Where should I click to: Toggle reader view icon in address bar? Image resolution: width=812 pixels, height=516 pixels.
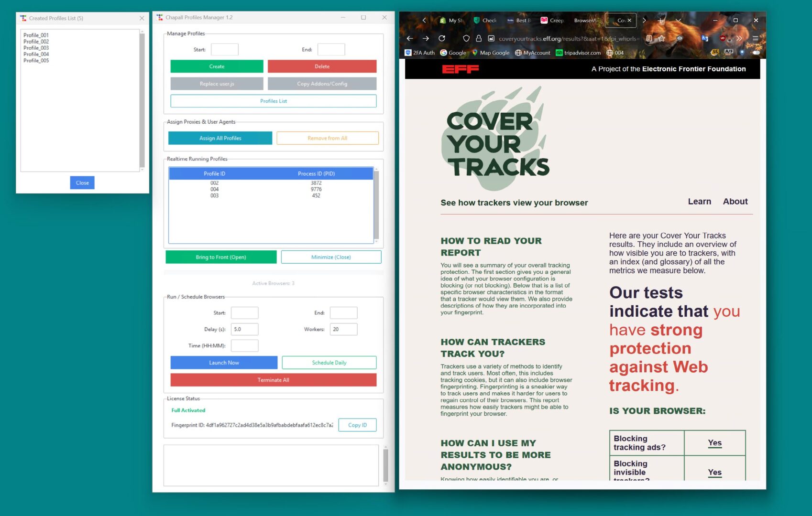pos(649,38)
